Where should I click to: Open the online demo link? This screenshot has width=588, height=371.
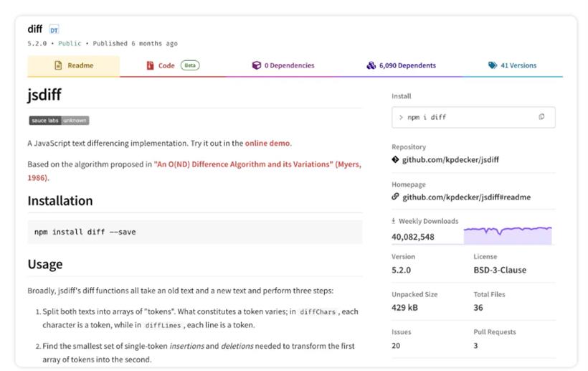pyautogui.click(x=267, y=144)
